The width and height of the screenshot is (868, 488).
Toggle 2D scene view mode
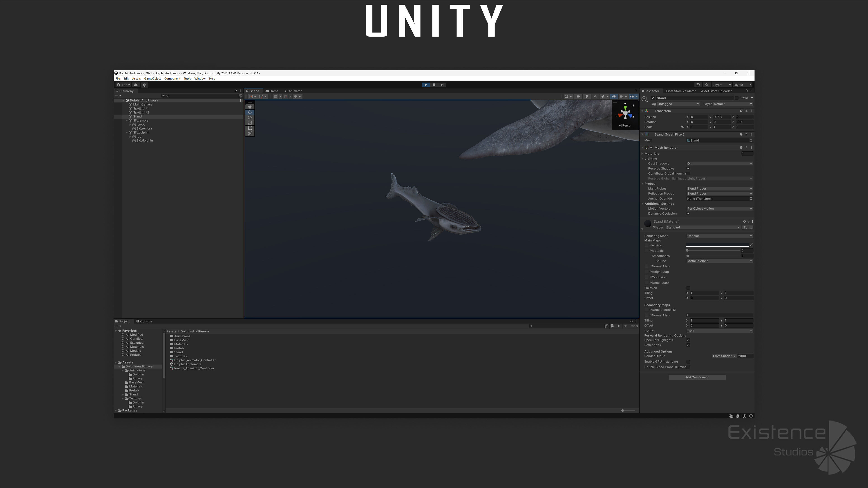point(578,97)
